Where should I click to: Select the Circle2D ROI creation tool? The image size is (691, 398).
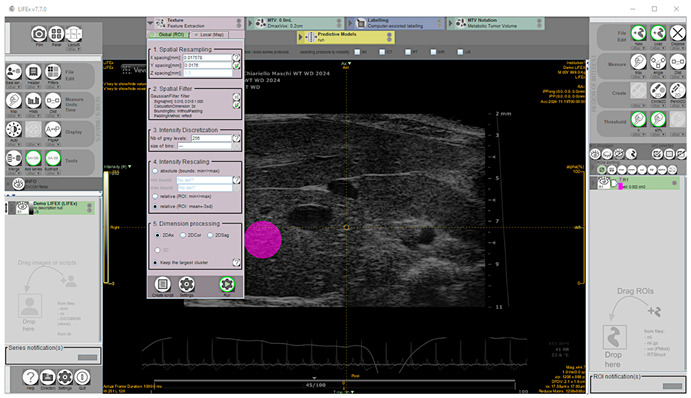[x=658, y=90]
